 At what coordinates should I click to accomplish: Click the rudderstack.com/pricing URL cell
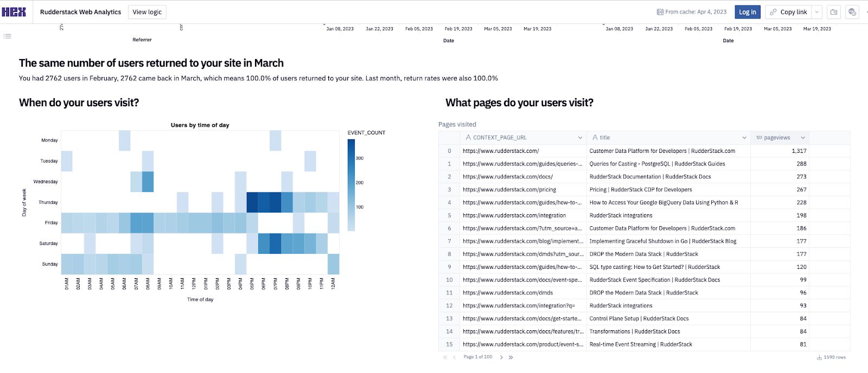[x=524, y=190]
